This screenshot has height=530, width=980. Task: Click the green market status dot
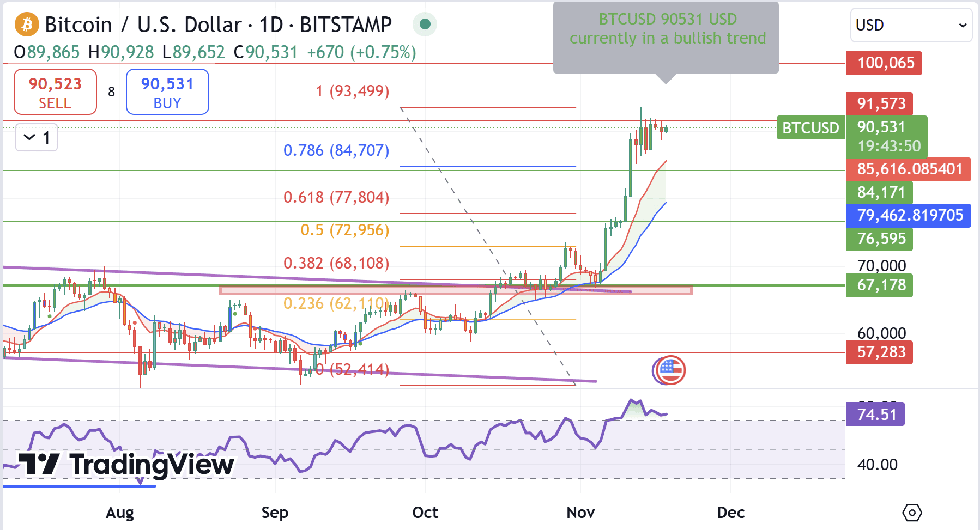425,24
